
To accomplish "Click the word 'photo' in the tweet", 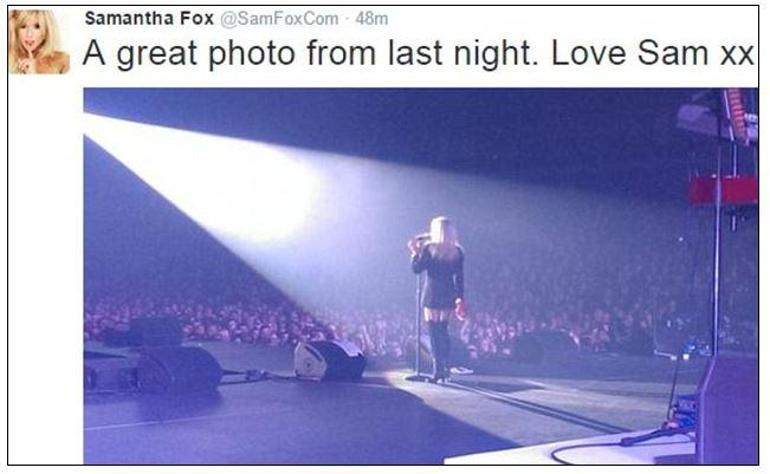I will click(x=251, y=54).
